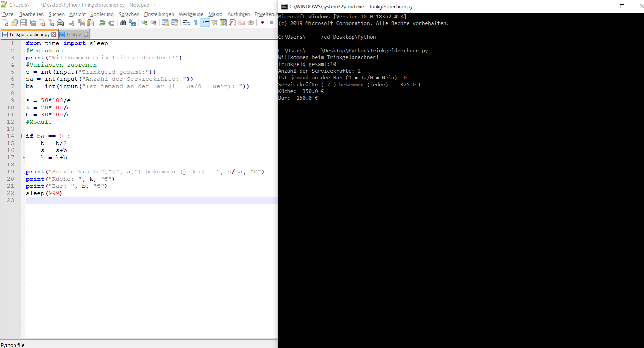Viewport: 644px width, 348px height.
Task: Save all open documents
Action: click(x=32, y=23)
